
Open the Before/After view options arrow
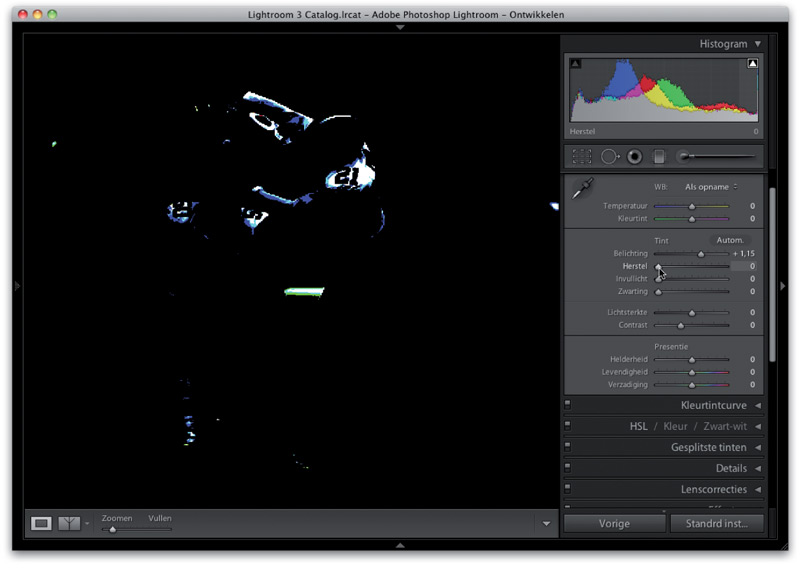87,524
